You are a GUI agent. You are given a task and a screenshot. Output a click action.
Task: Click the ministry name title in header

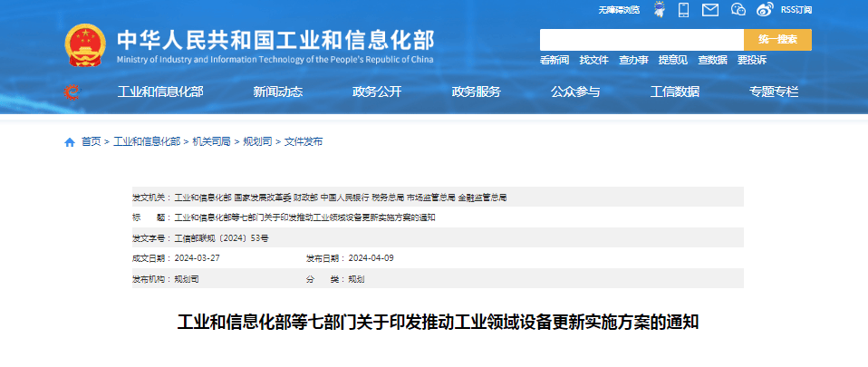pyautogui.click(x=275, y=41)
